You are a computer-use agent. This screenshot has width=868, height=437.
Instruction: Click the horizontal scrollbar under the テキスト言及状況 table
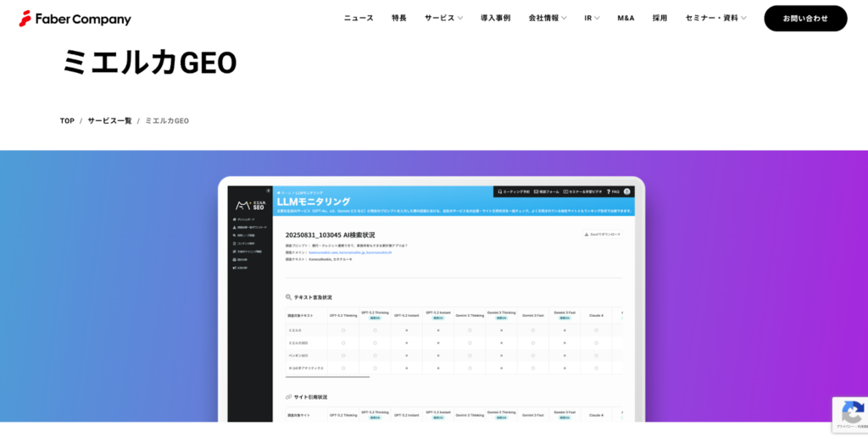coord(327,377)
